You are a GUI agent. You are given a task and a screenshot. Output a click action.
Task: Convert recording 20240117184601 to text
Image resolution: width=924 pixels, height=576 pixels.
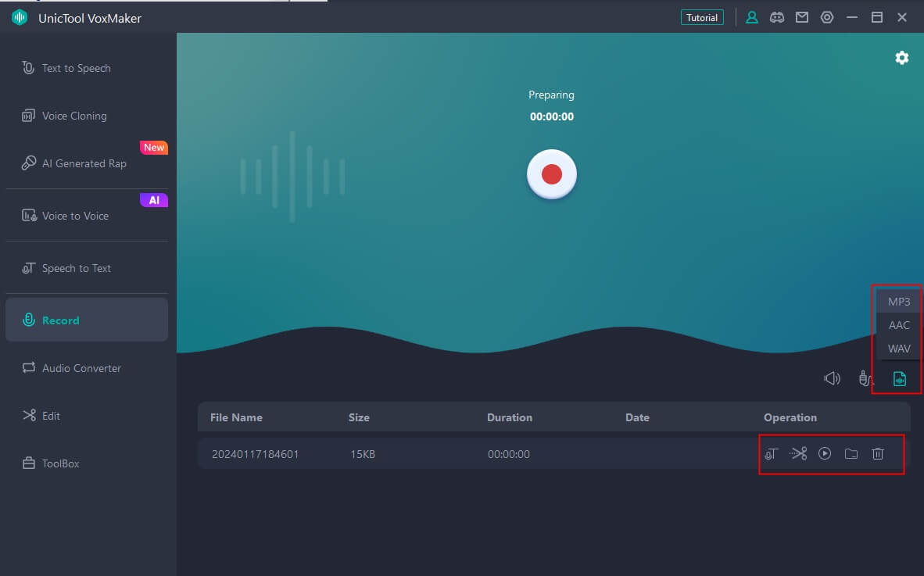coord(772,453)
